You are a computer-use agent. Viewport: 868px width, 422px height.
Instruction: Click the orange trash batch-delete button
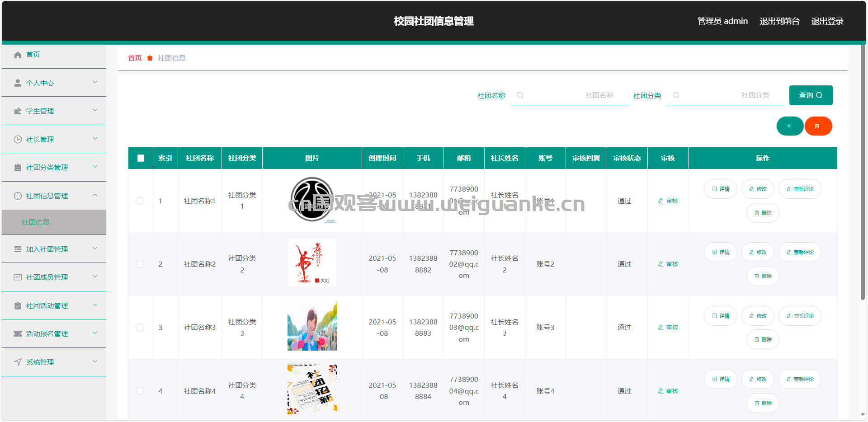click(x=818, y=126)
